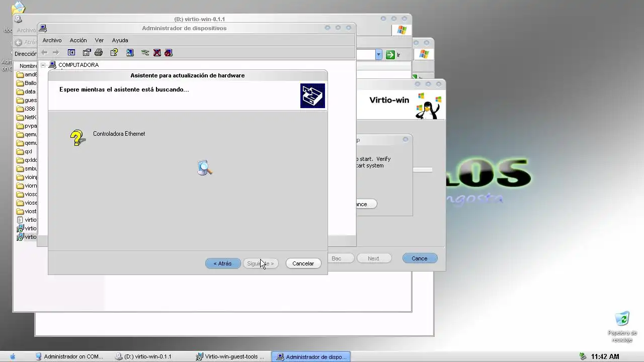
Task: Select the amd64 folder in Explorer list
Action: pos(27,74)
